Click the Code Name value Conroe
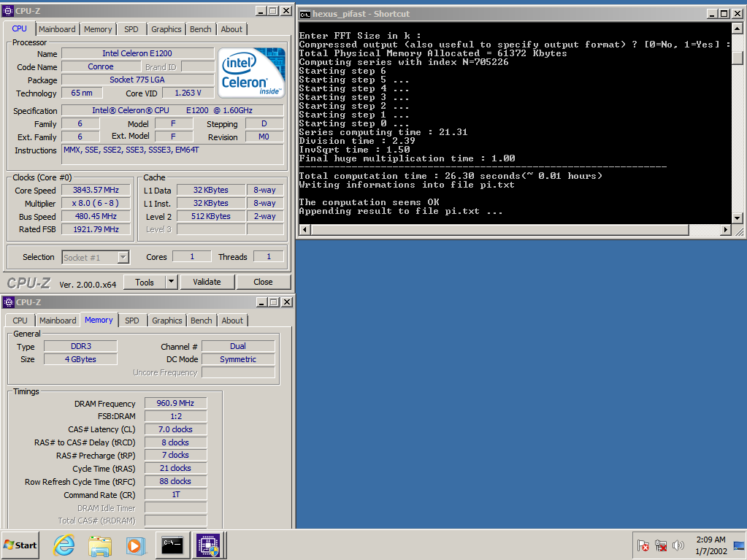Image resolution: width=747 pixels, height=560 pixels. click(x=101, y=66)
